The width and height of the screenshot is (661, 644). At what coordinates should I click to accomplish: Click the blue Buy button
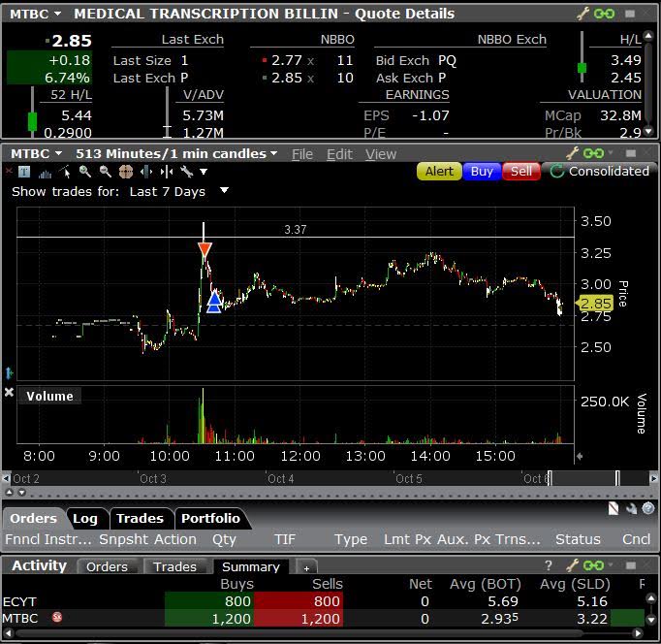point(482,172)
